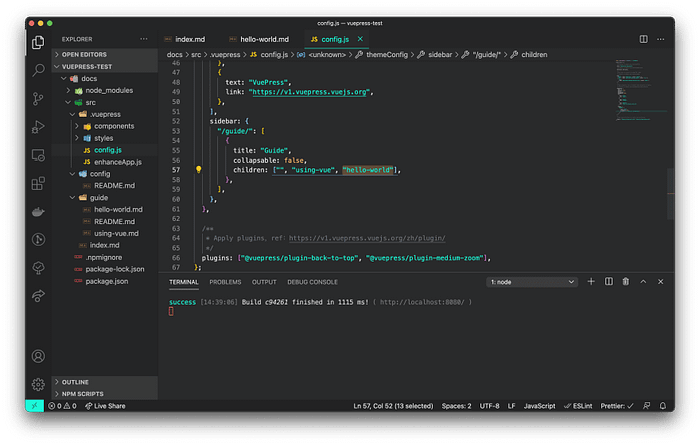
Task: Change end of line sequence LF
Action: pyautogui.click(x=512, y=406)
